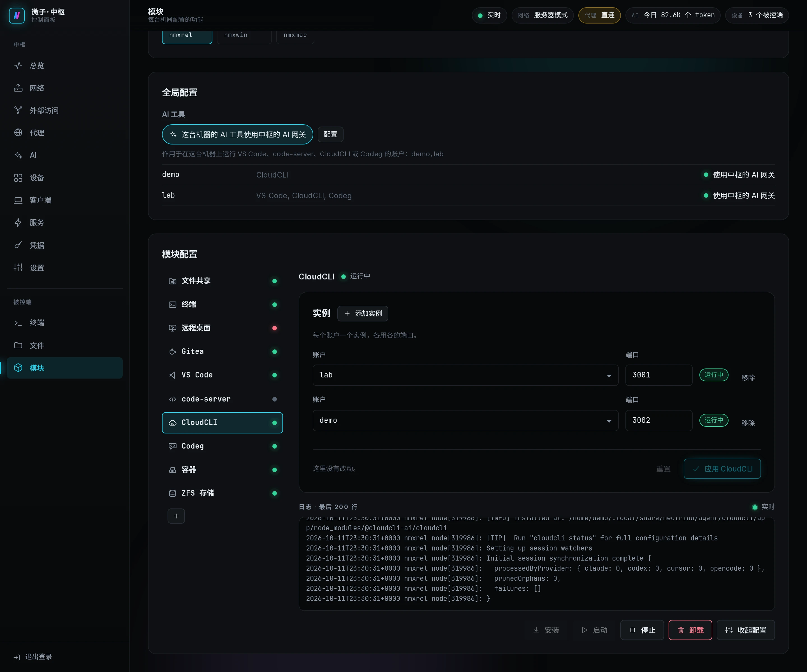
Task: Click the 退出登录 logout icon
Action: click(x=17, y=657)
